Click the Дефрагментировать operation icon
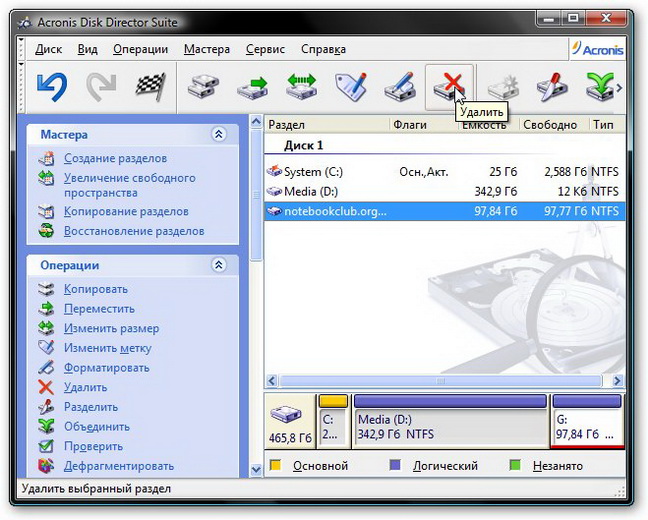 (x=46, y=466)
